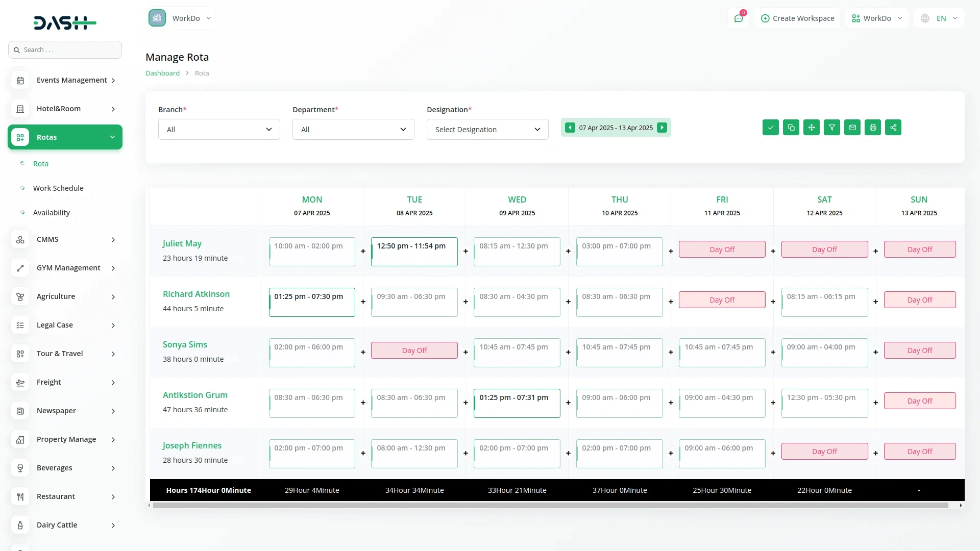The width and height of the screenshot is (980, 551).
Task: Open the Branch dropdown
Action: [219, 130]
